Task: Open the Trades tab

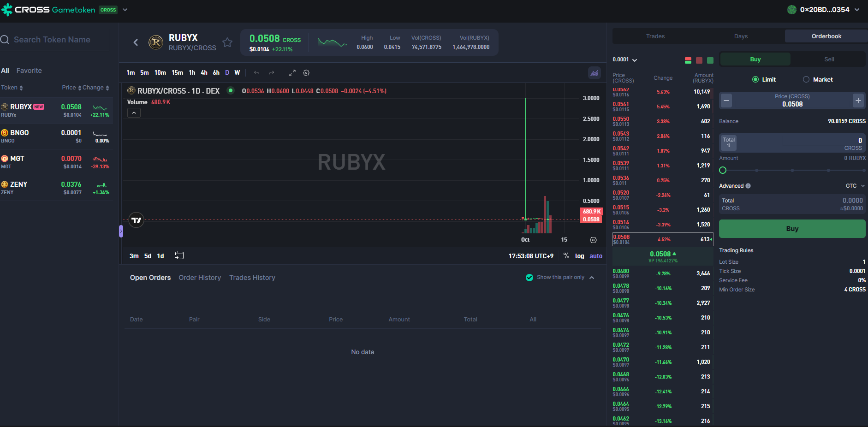Action: click(x=655, y=36)
